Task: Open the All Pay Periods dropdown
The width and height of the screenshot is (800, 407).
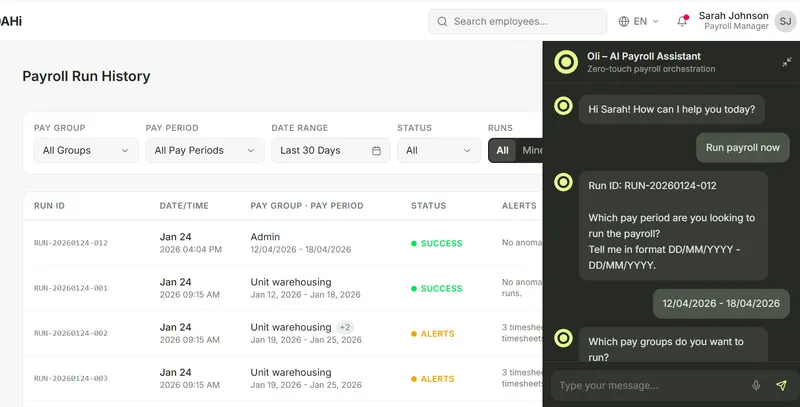Action: tap(205, 150)
